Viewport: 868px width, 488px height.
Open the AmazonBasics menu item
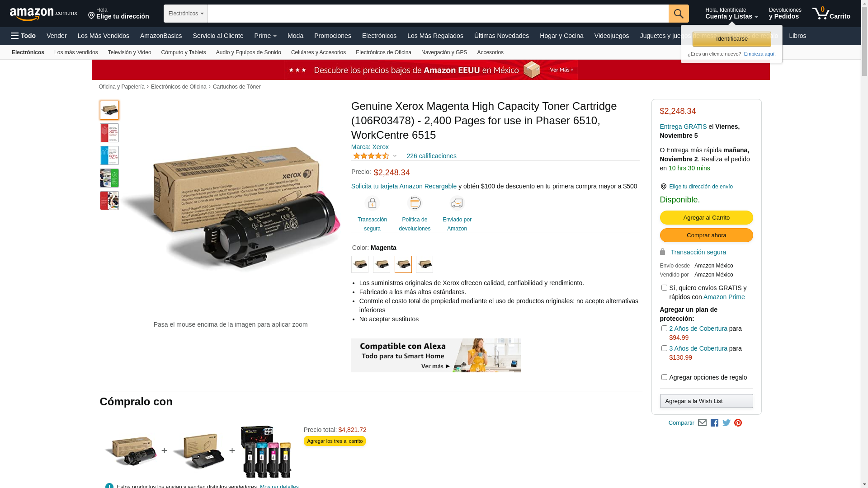pyautogui.click(x=161, y=36)
